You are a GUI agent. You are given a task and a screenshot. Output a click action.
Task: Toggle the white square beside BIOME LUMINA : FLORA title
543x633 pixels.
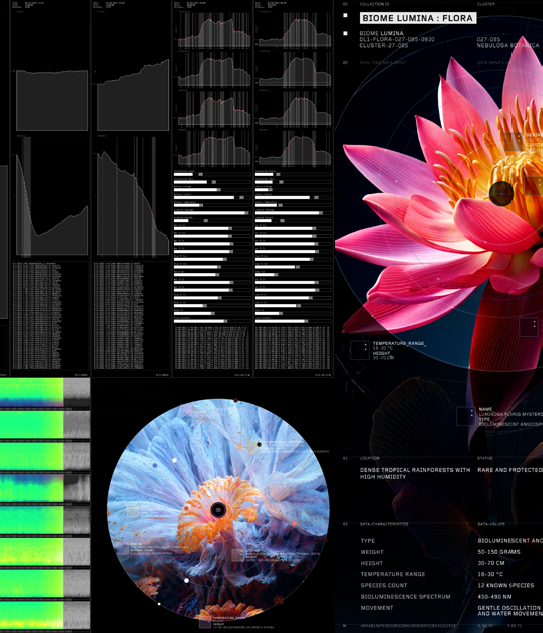tap(345, 15)
